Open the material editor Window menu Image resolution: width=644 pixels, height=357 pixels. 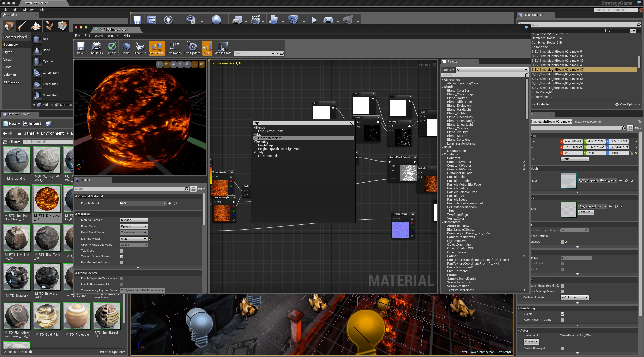point(113,36)
